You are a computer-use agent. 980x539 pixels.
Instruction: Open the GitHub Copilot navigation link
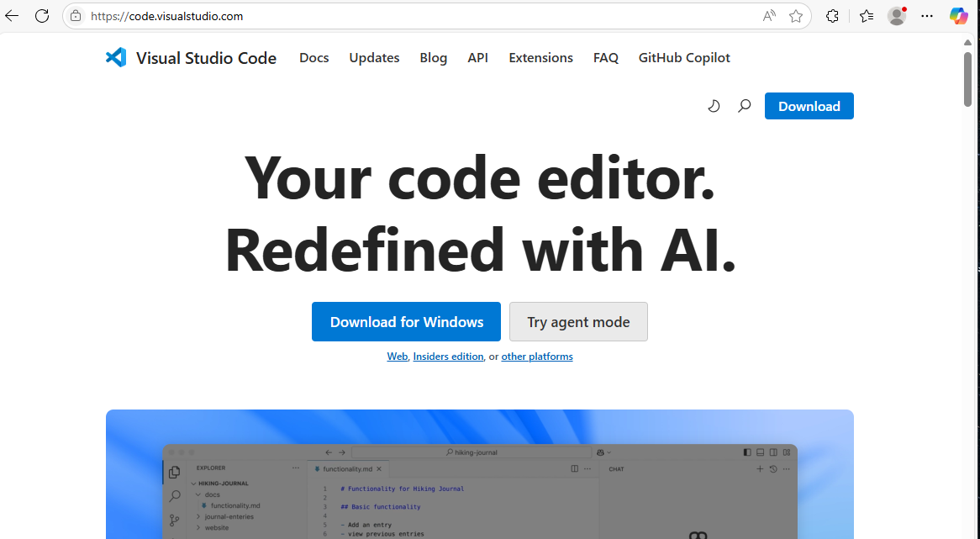pyautogui.click(x=684, y=57)
